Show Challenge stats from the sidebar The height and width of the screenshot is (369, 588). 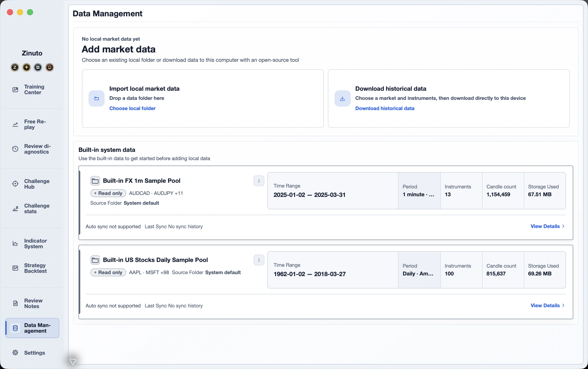tap(32, 208)
